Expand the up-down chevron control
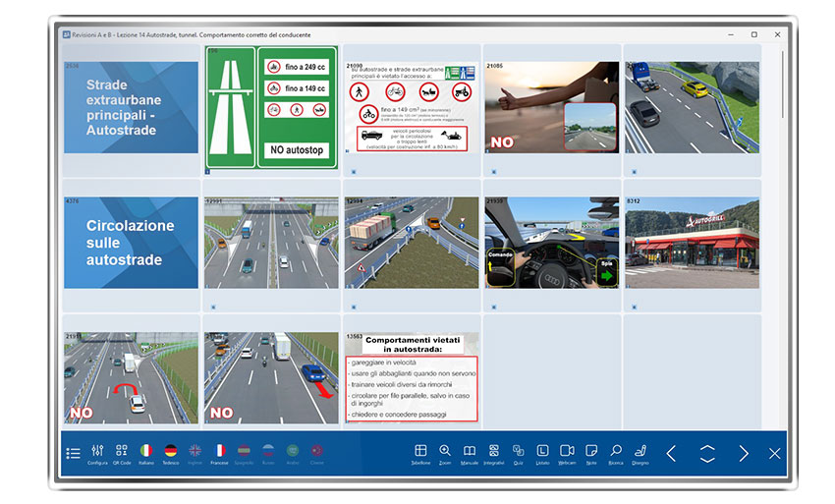The height and width of the screenshot is (504, 835). pos(707,453)
